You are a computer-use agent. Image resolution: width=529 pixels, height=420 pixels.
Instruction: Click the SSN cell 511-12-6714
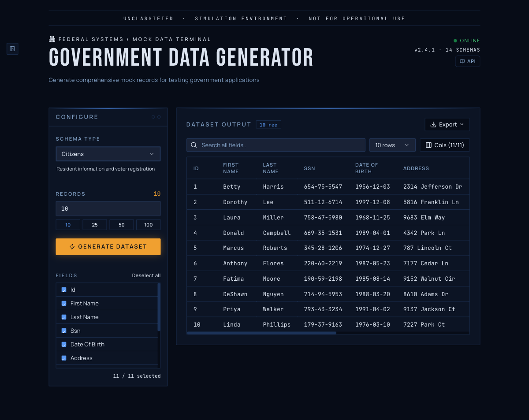coord(323,202)
